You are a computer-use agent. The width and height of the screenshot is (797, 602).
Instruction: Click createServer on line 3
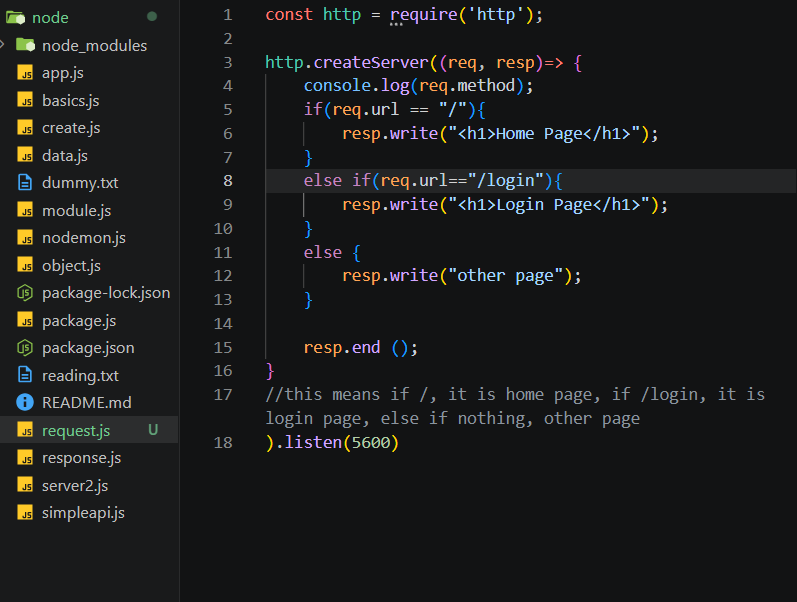pos(371,63)
